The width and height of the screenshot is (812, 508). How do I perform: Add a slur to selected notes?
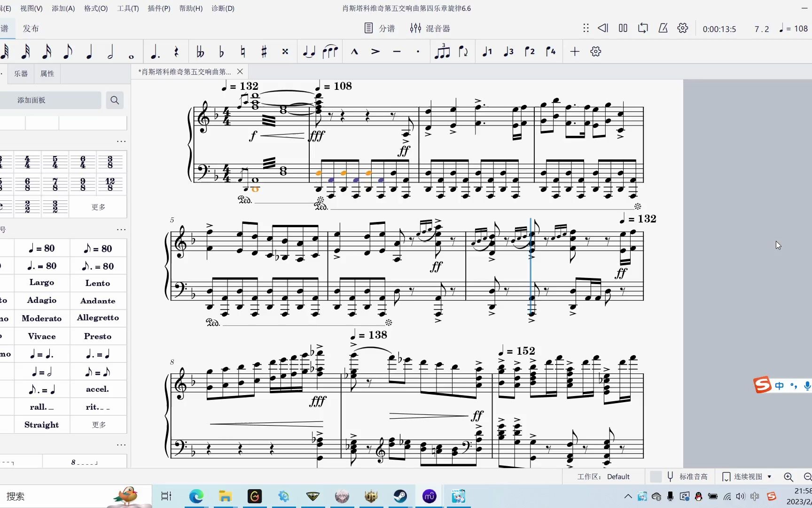330,52
